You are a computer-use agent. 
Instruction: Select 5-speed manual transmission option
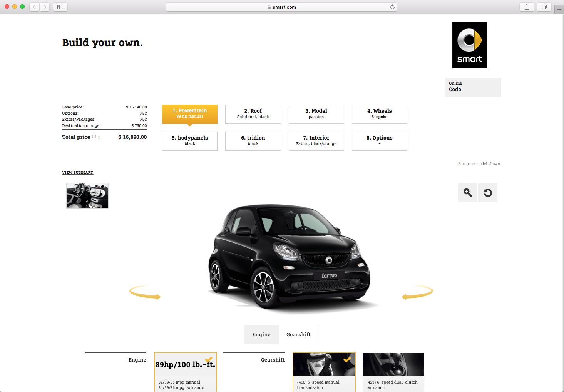(324, 372)
